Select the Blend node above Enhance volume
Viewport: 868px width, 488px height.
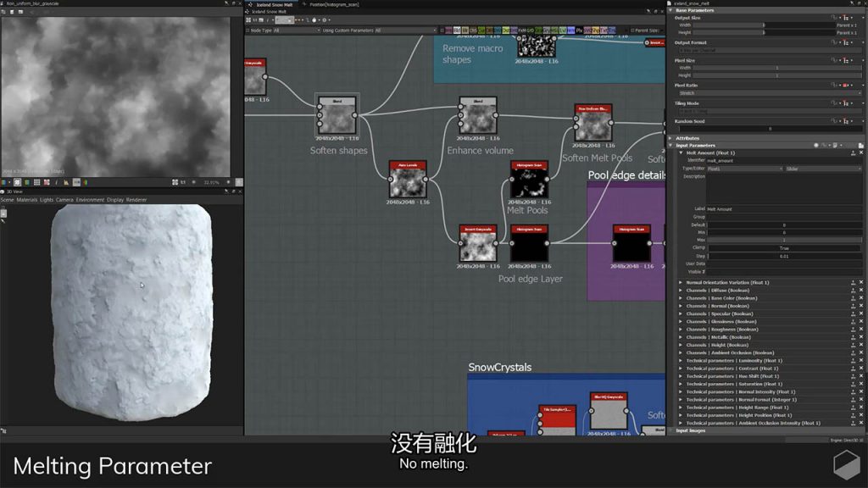coord(478,116)
